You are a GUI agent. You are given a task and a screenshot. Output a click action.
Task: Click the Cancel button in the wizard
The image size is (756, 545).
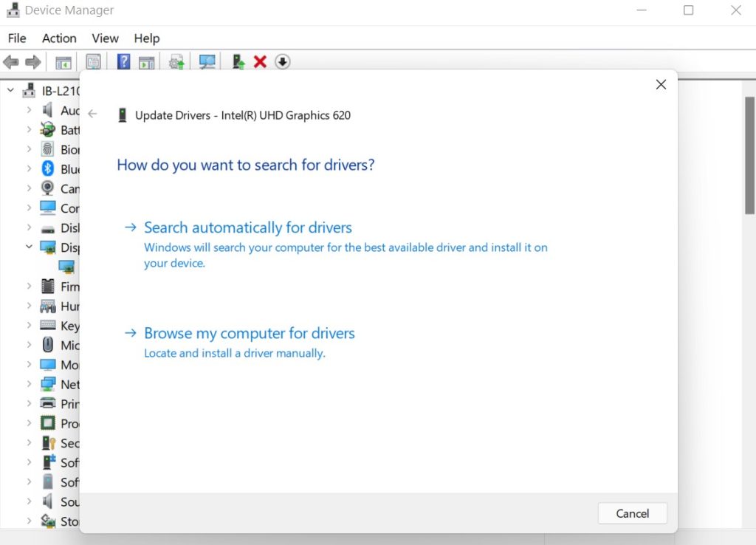632,513
